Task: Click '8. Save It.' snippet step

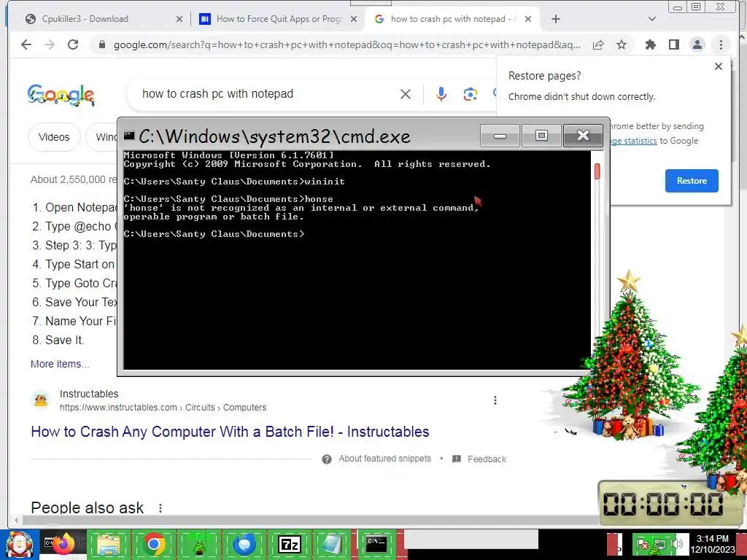Action: [x=58, y=340]
